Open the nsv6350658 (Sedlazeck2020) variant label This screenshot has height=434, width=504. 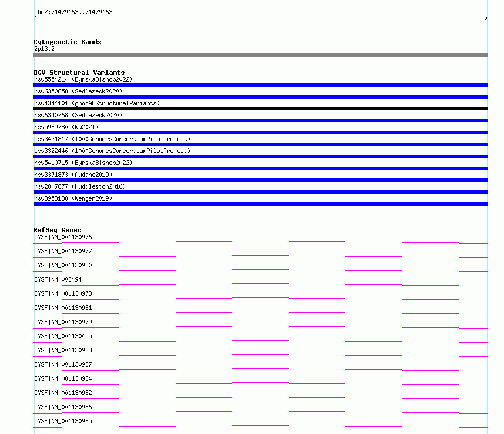pyautogui.click(x=78, y=91)
